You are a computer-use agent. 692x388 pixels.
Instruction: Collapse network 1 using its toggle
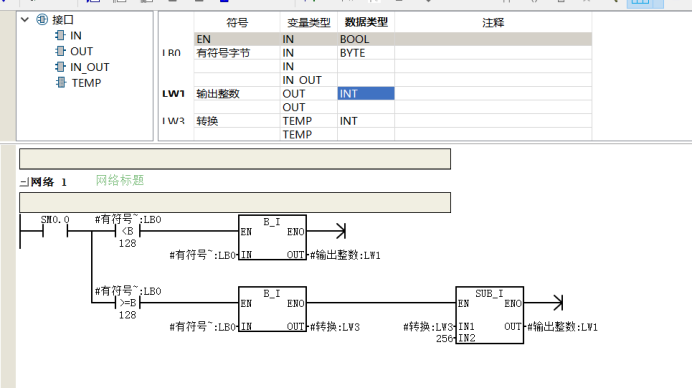tap(24, 182)
